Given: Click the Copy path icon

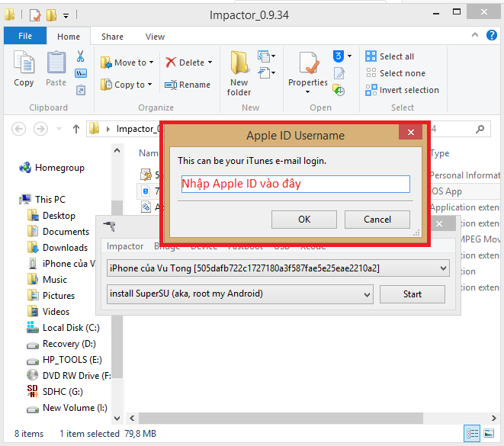Looking at the screenshot, I should [x=80, y=73].
